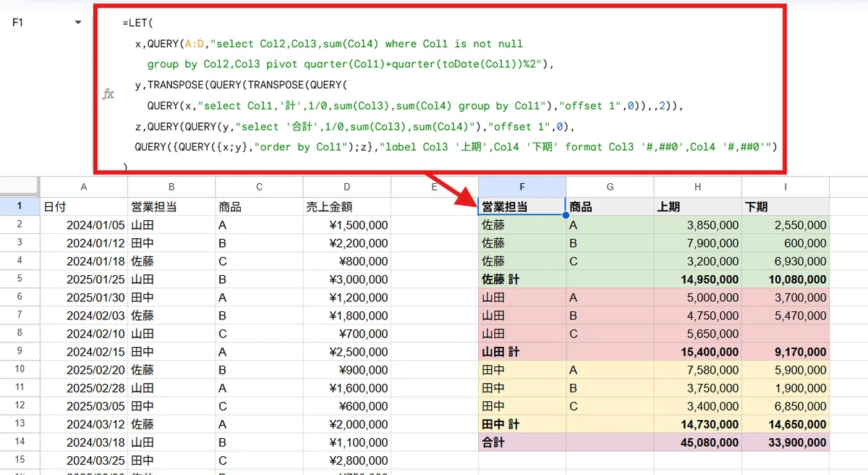868x475 pixels.
Task: Open the name box dropdown arrow
Action: coord(78,23)
